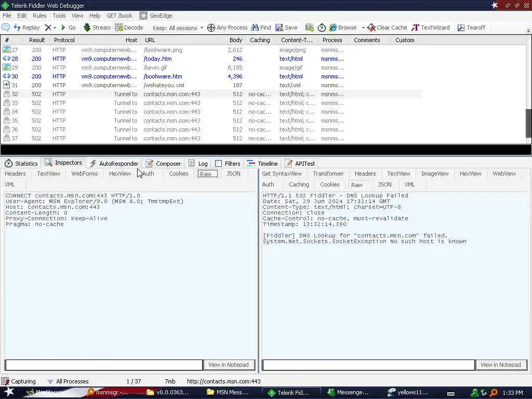The image size is (532, 399).
Task: Toggle the Filters tab checkbox
Action: click(x=219, y=164)
